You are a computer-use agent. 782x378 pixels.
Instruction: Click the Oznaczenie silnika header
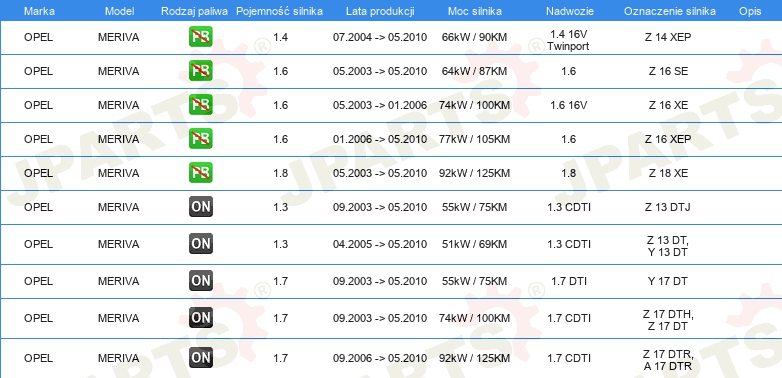point(670,11)
